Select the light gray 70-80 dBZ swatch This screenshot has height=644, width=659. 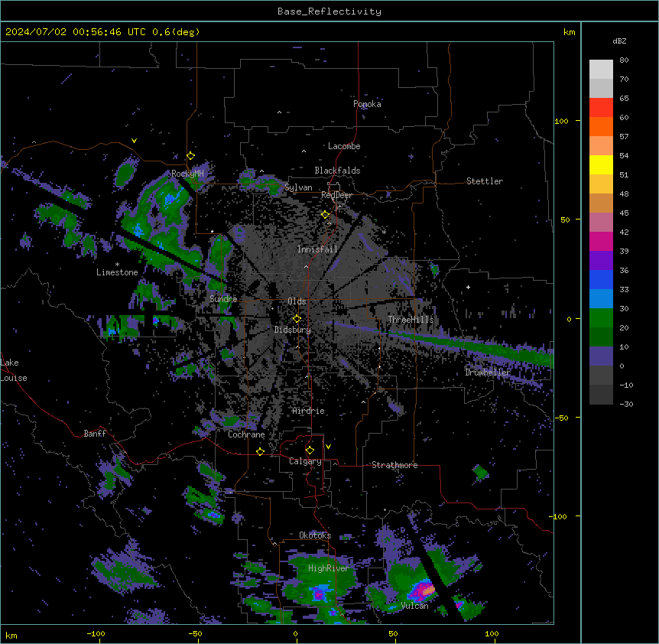click(x=601, y=69)
